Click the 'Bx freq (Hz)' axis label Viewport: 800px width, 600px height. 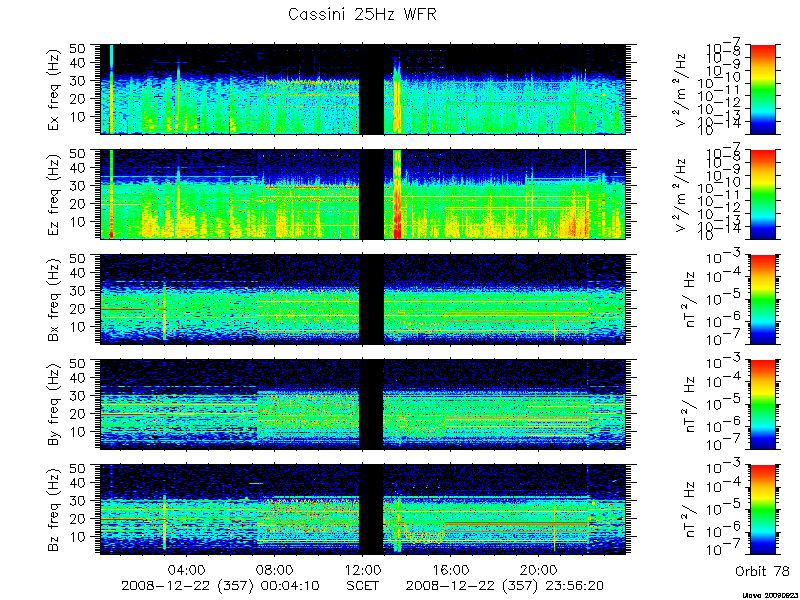coord(54,299)
